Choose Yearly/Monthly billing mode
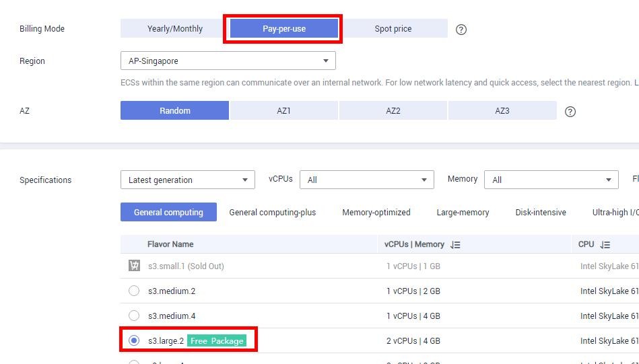Image resolution: width=639 pixels, height=364 pixels. [x=175, y=28]
